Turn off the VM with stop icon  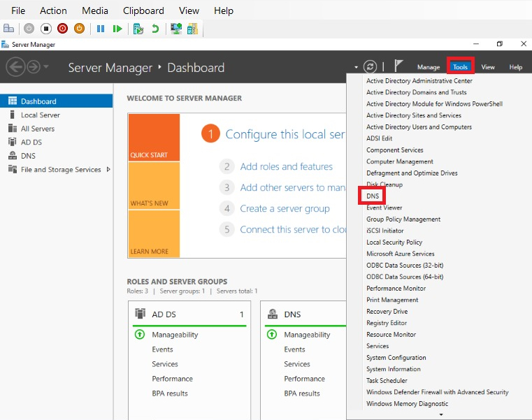46,29
